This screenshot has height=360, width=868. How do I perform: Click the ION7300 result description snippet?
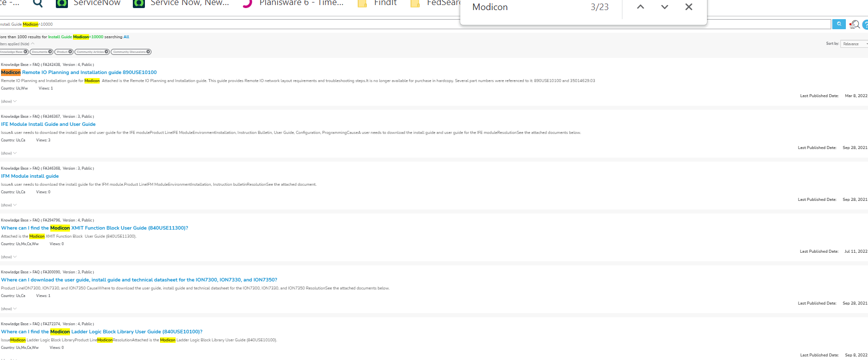[x=195, y=288]
